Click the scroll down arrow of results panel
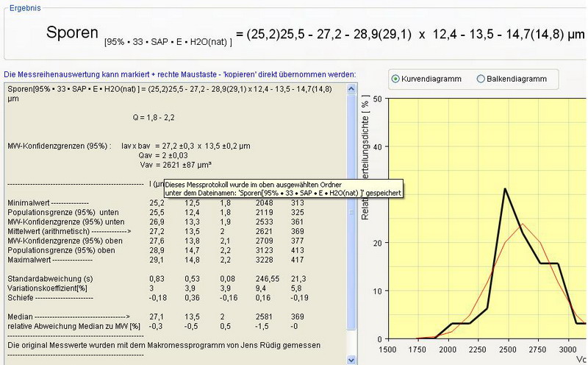 [351, 358]
